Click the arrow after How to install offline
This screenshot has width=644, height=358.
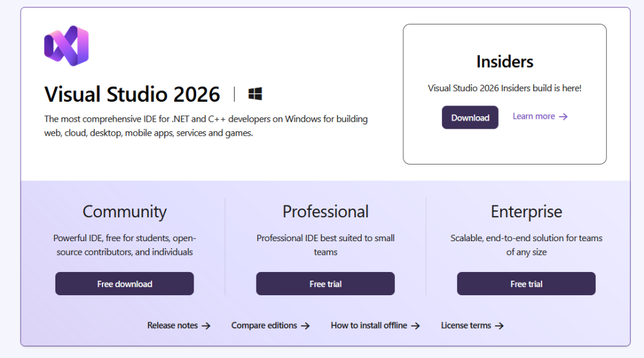pyautogui.click(x=416, y=326)
